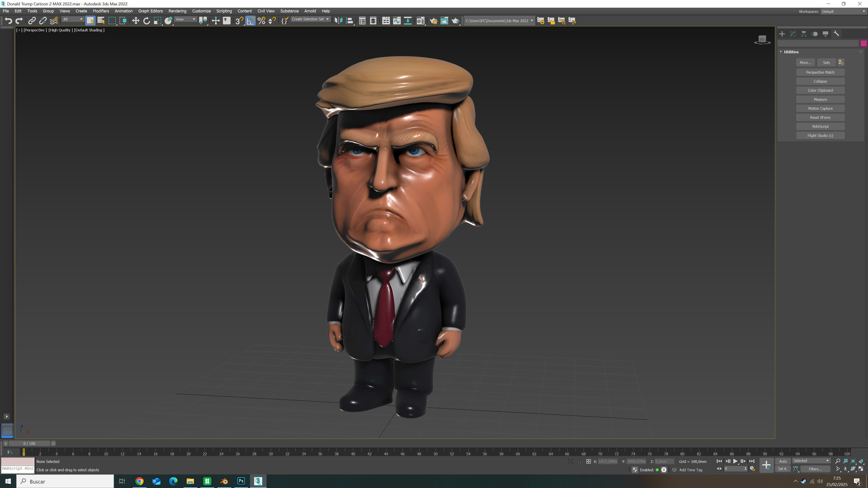Open the Rendered Frame Window icon

[444, 21]
